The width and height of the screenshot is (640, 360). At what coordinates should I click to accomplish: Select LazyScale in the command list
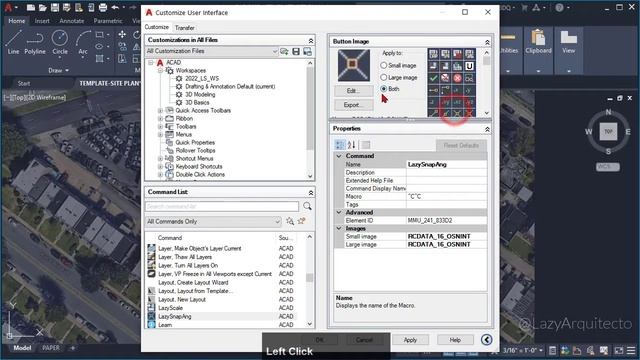(171, 308)
